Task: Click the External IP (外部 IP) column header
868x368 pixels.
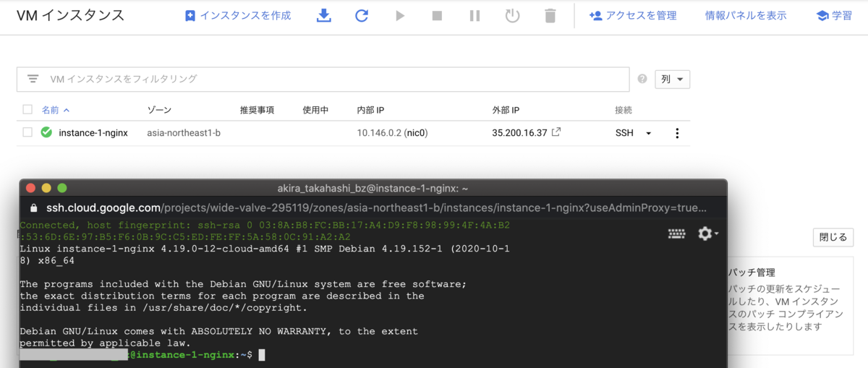Action: 506,110
